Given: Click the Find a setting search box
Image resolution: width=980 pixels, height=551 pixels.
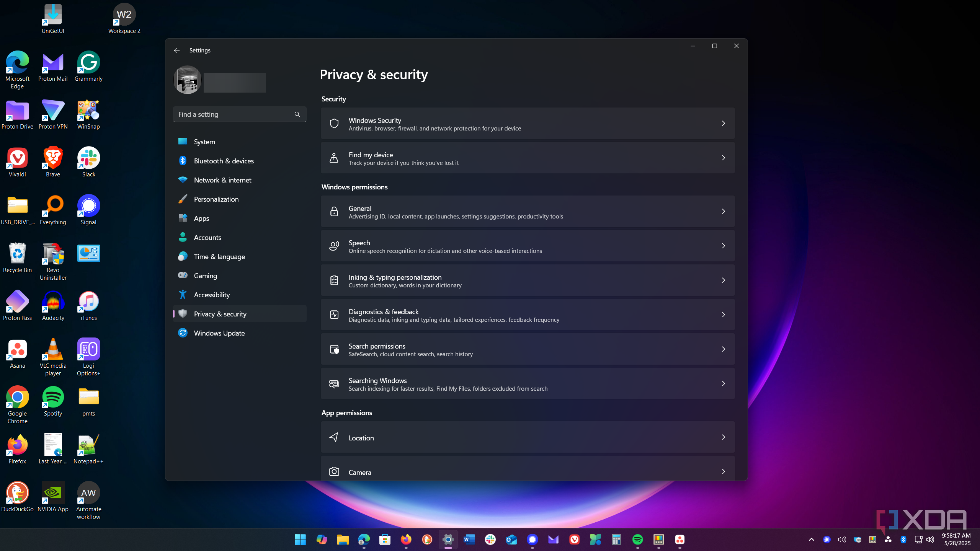Looking at the screenshot, I should tap(240, 114).
